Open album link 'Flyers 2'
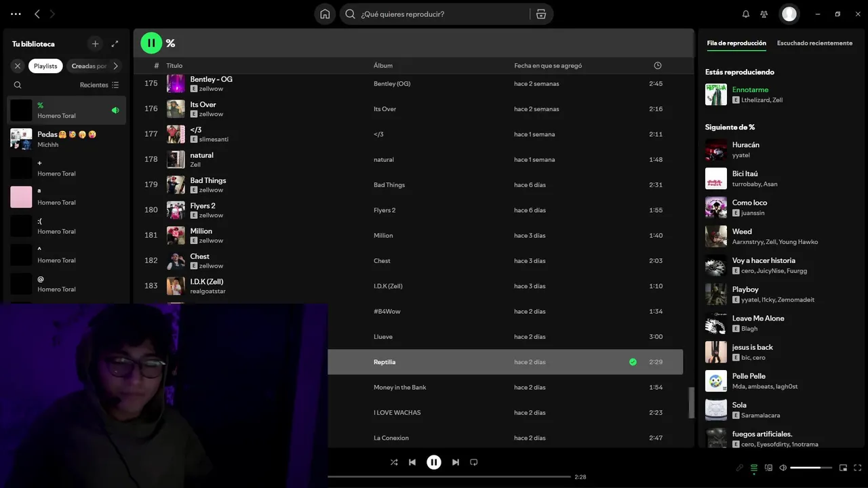The height and width of the screenshot is (488, 868). [384, 210]
